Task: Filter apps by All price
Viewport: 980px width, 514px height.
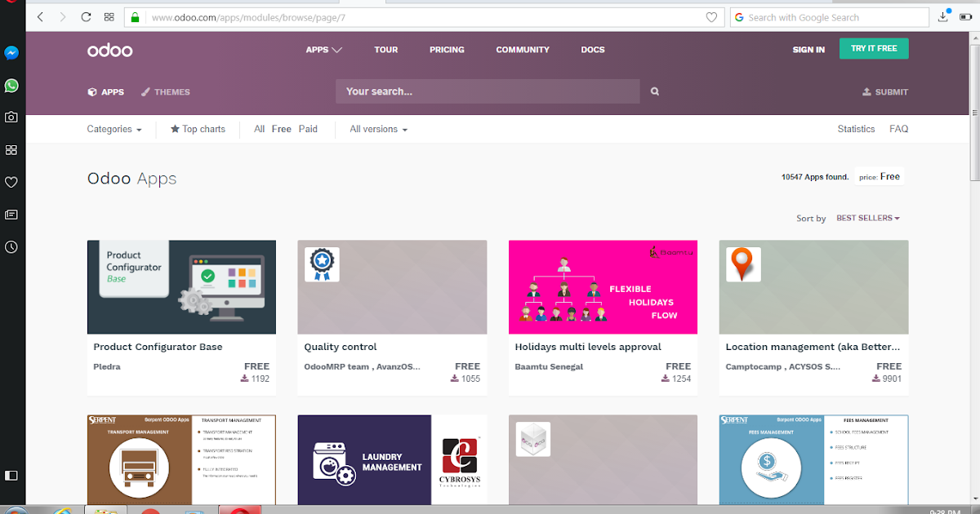Action: [260, 129]
